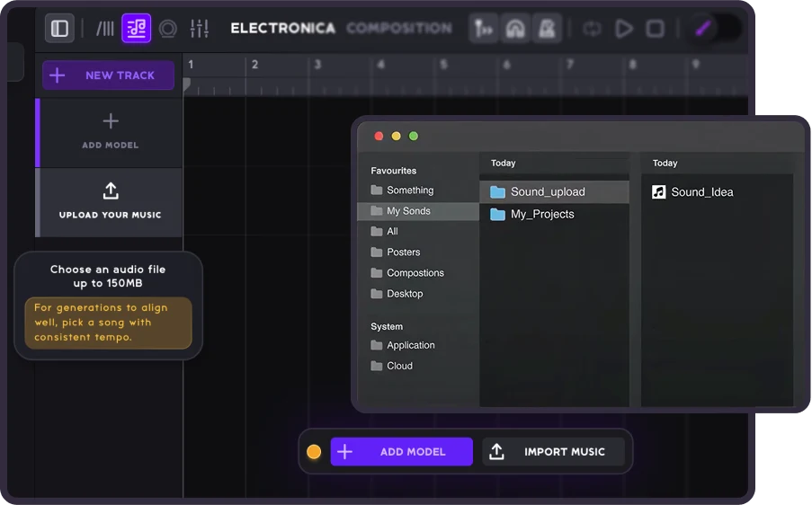The height and width of the screenshot is (505, 812).
Task: Select the Sound_upload folder
Action: coord(554,192)
